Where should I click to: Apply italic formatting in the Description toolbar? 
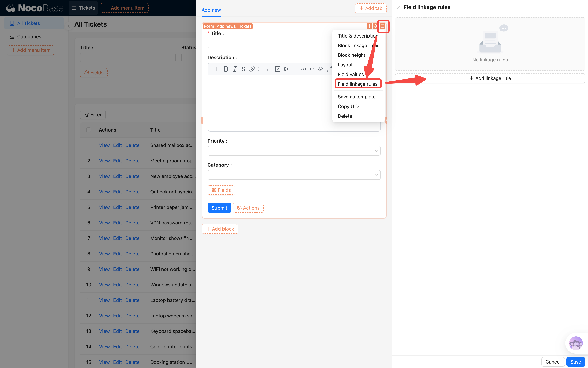tap(235, 69)
